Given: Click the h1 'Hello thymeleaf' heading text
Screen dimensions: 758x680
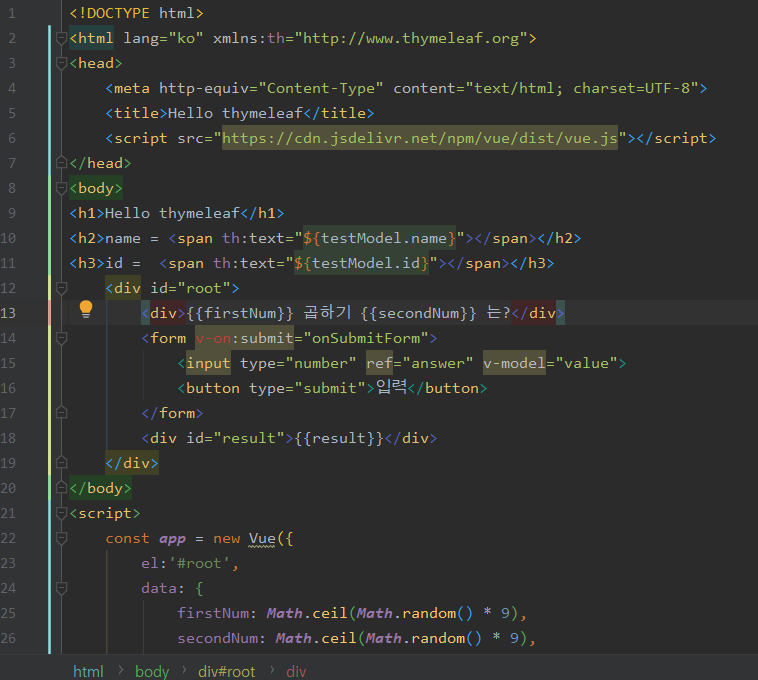Looking at the screenshot, I should (173, 213).
